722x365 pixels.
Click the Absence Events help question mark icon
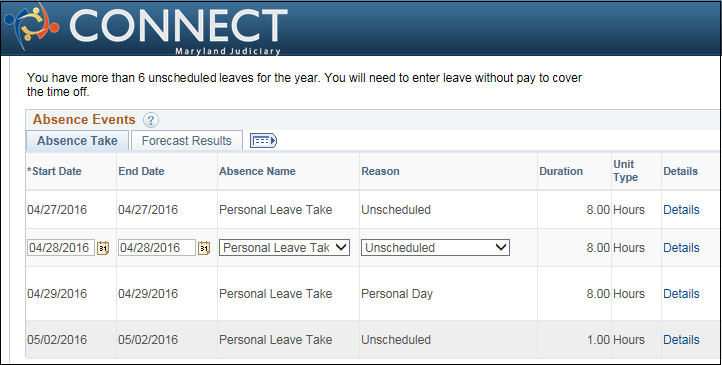(x=151, y=120)
